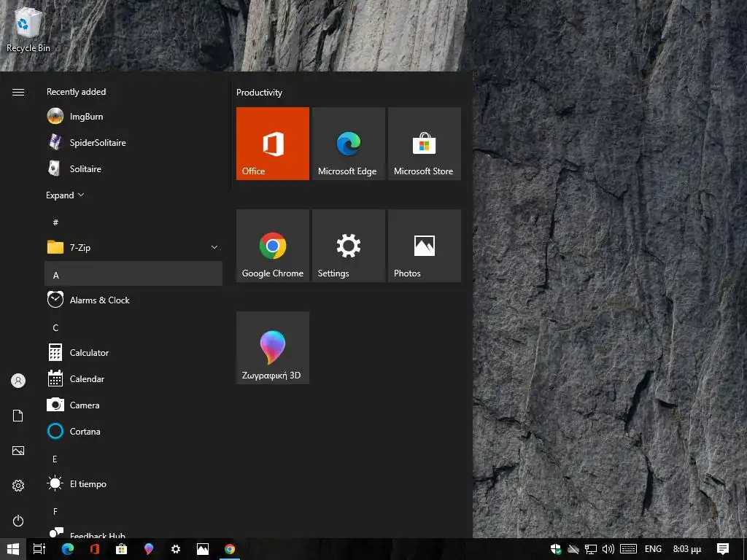Open Documents from Start sidebar
Viewport: 747px width, 560px height.
pyautogui.click(x=18, y=416)
